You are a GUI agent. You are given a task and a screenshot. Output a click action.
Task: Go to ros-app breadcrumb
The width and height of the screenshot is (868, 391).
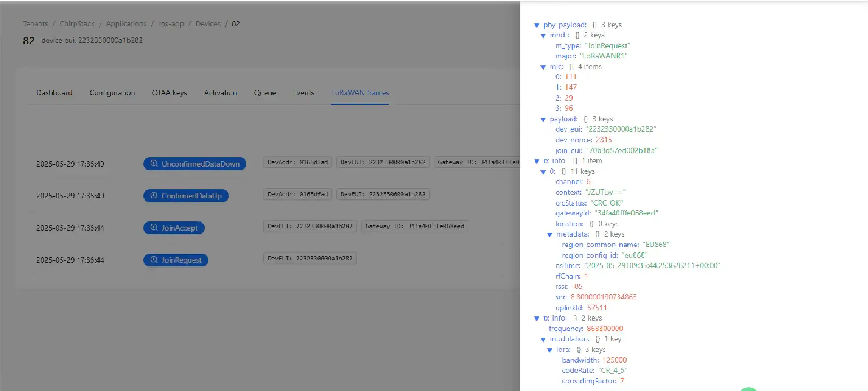coord(171,23)
